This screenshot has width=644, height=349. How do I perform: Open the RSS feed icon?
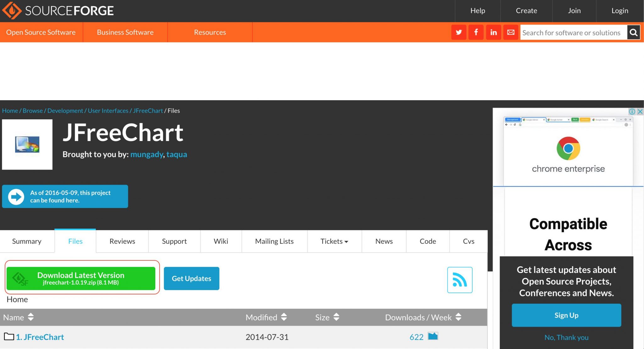[x=460, y=280]
